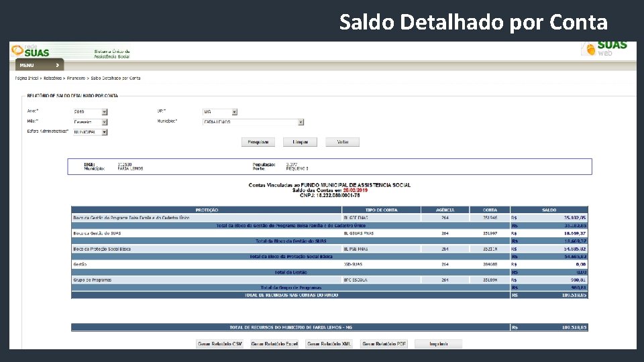Open the Mês month dropdown

[91, 122]
